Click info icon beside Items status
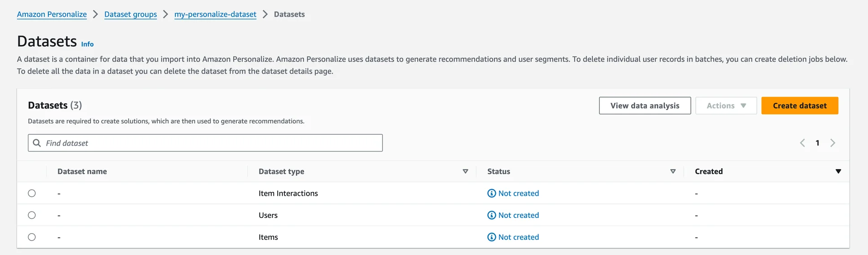The height and width of the screenshot is (255, 868). (x=491, y=237)
